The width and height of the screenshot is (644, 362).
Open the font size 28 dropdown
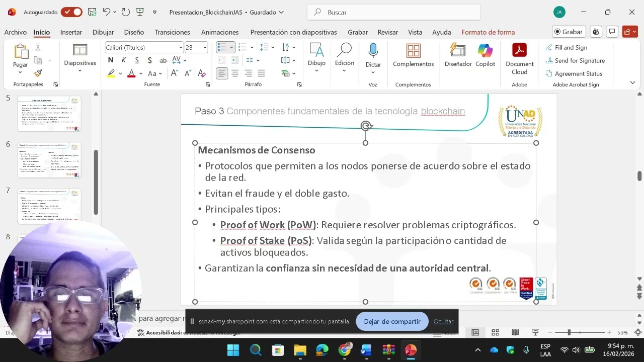click(x=204, y=47)
